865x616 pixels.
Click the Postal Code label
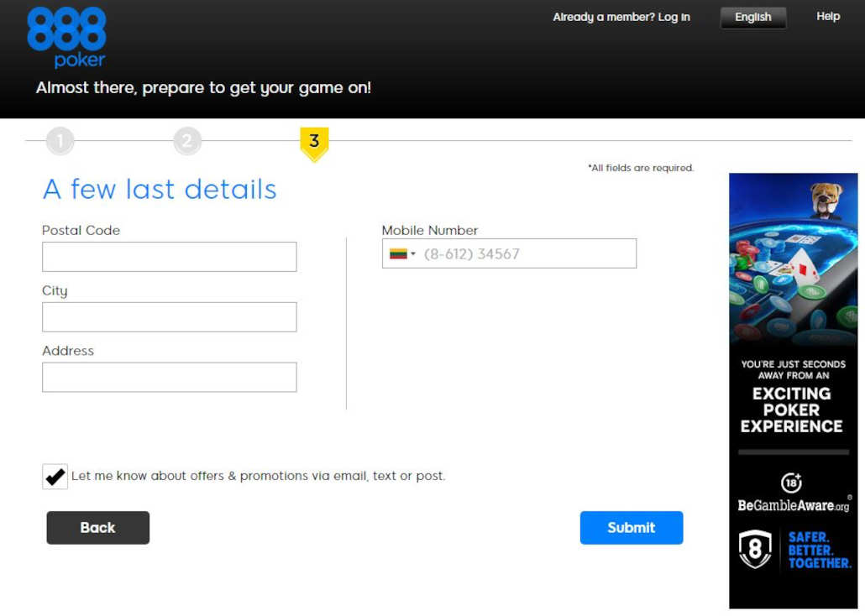click(81, 230)
